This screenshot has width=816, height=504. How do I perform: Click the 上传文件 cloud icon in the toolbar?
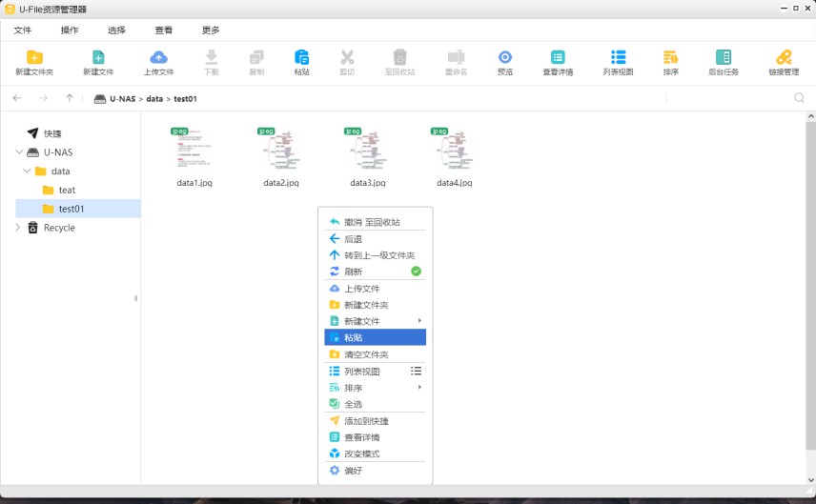(x=159, y=58)
